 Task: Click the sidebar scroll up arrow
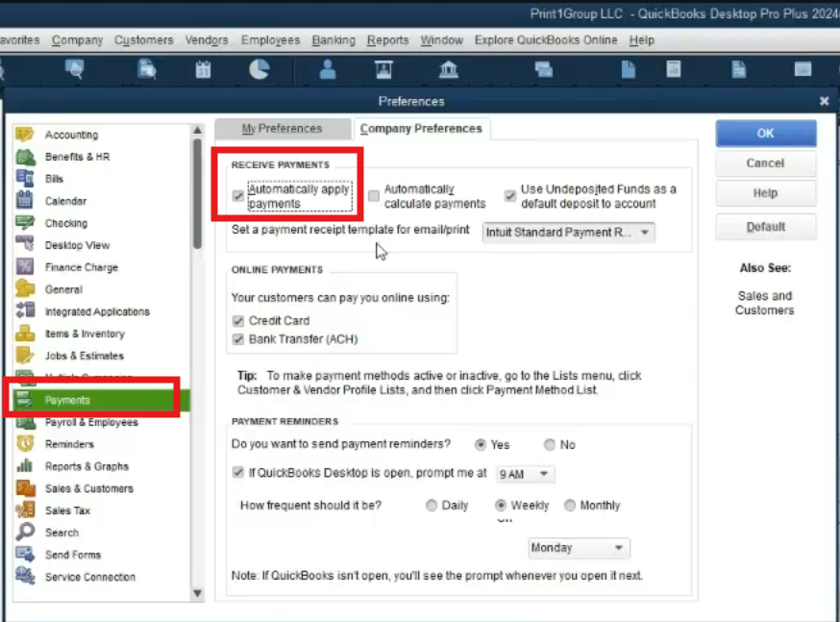197,130
